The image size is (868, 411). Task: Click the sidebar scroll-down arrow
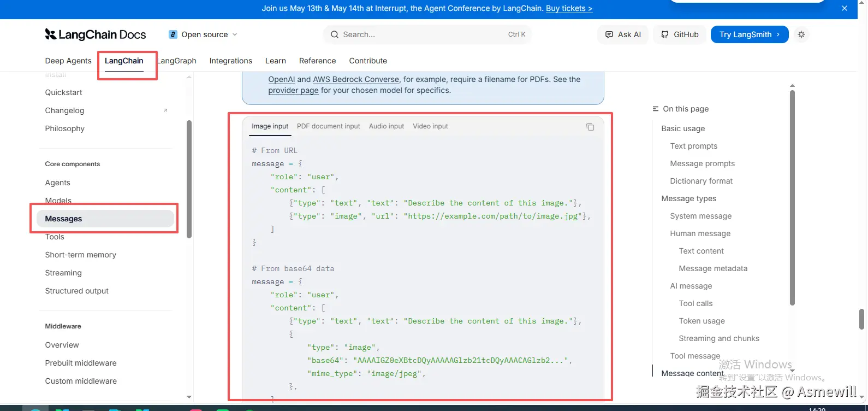[x=189, y=397]
